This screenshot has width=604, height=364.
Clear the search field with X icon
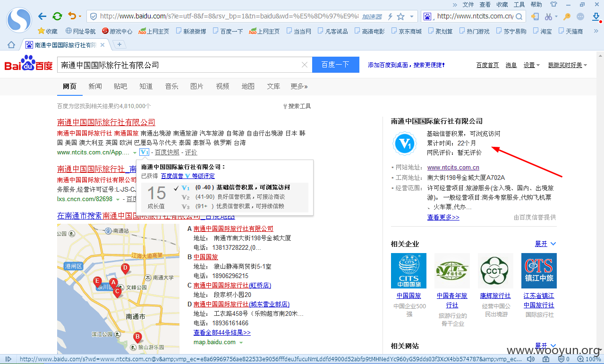pos(305,65)
